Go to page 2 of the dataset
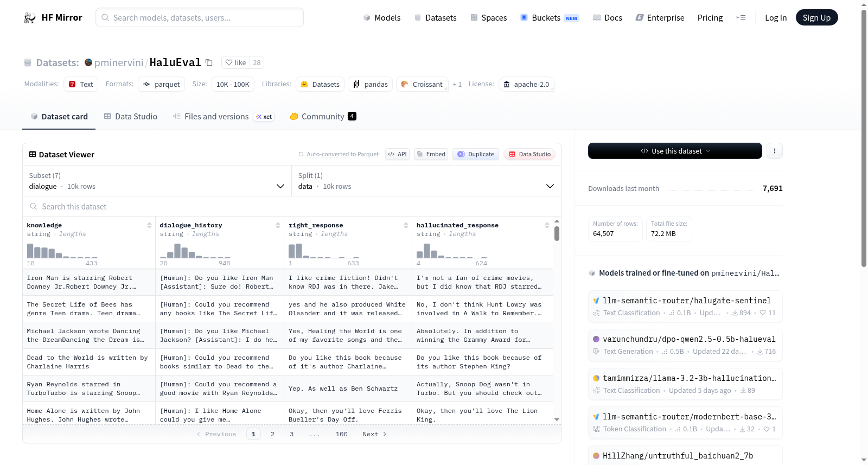This screenshot has width=868, height=465. tap(272, 434)
